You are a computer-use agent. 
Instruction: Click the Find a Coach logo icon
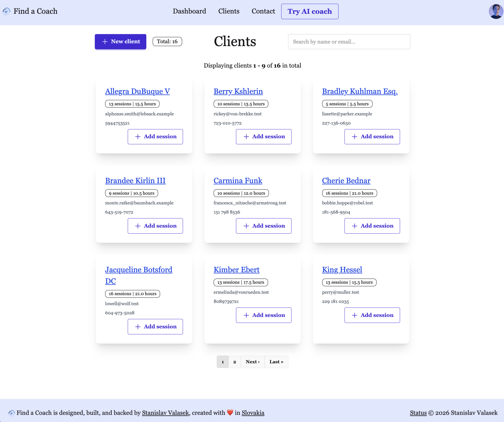coord(6,11)
